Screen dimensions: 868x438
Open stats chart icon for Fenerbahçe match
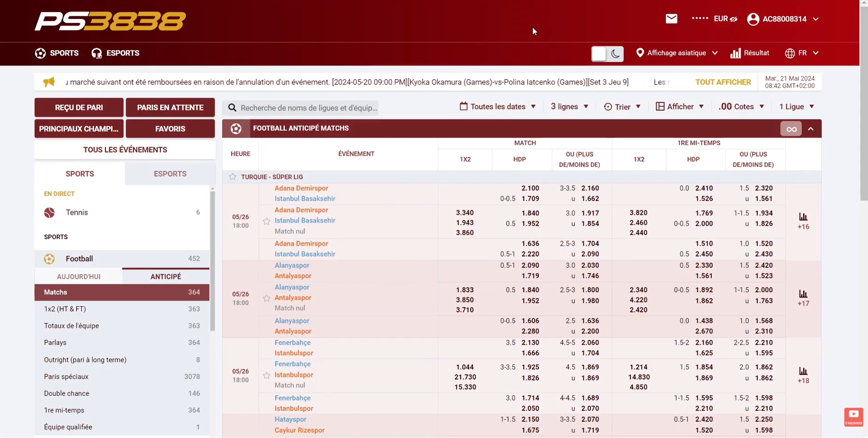click(803, 371)
